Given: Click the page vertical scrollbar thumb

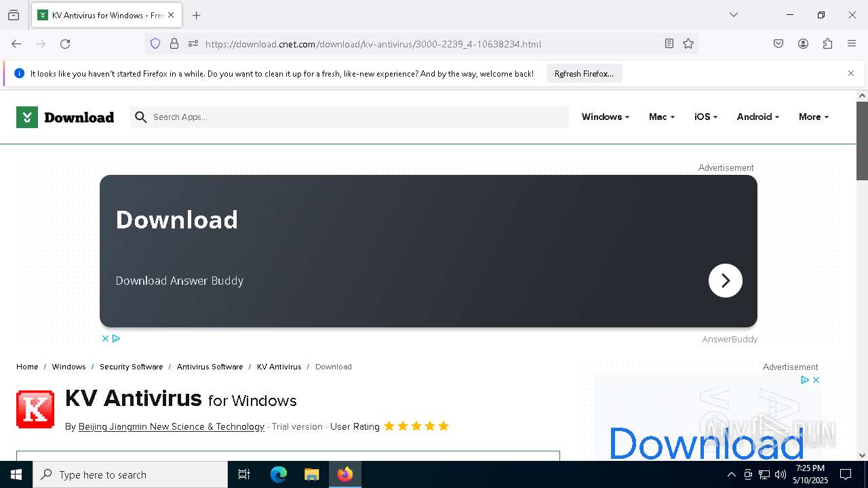Looking at the screenshot, I should tap(862, 141).
